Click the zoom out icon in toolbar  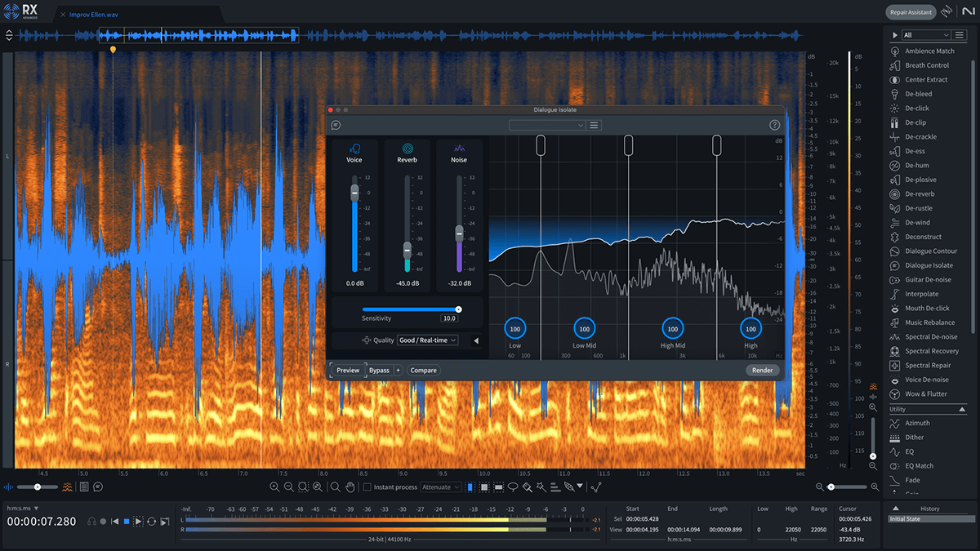click(x=289, y=487)
